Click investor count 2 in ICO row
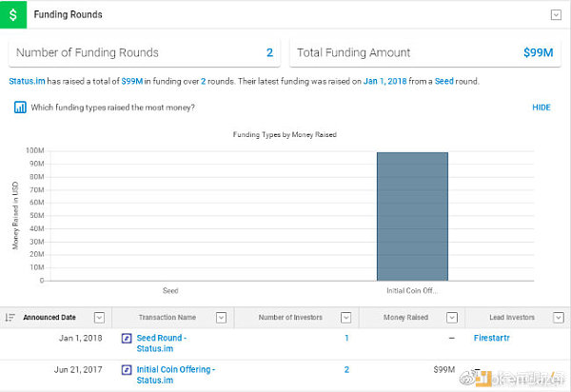The height and width of the screenshot is (392, 571). coord(346,370)
